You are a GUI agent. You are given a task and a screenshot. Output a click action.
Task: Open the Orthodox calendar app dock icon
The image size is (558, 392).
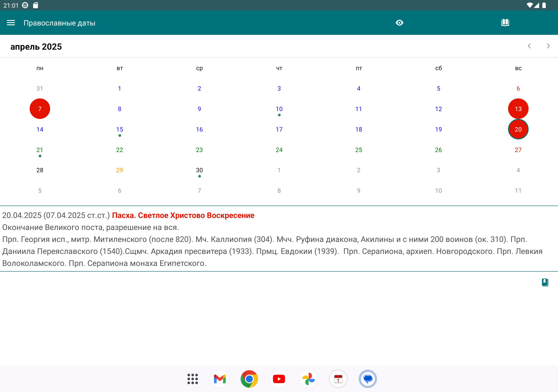[x=338, y=379]
